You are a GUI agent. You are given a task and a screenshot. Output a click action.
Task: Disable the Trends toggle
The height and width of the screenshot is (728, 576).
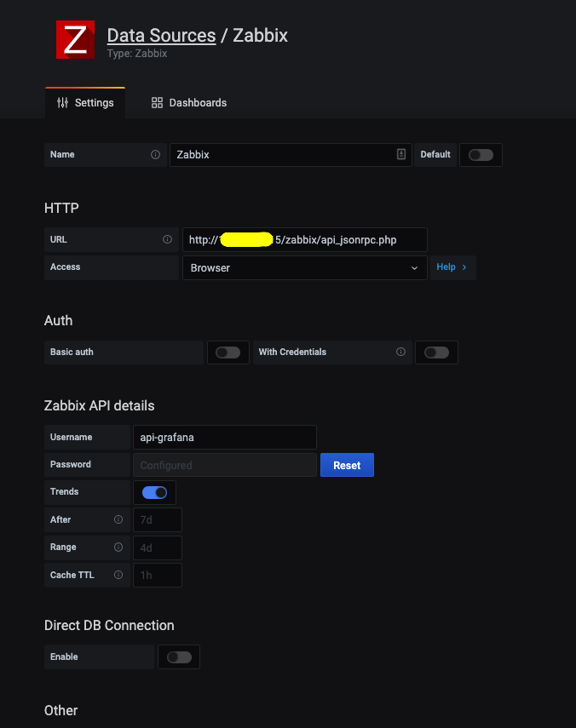click(x=154, y=492)
